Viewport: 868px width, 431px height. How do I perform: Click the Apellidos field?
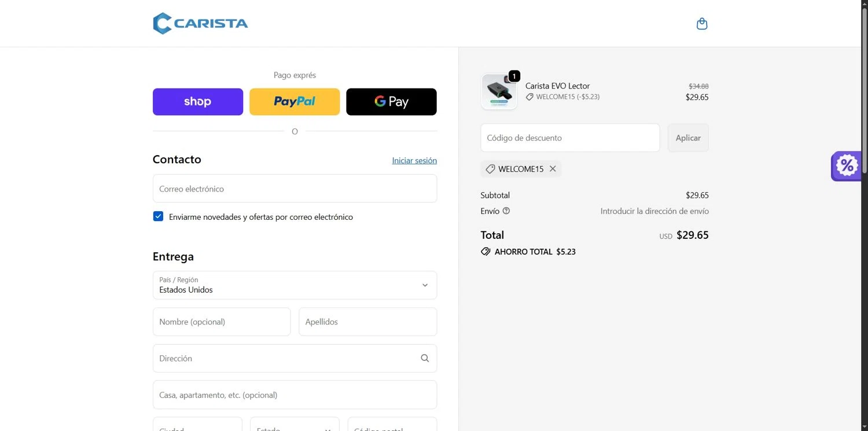pos(367,322)
